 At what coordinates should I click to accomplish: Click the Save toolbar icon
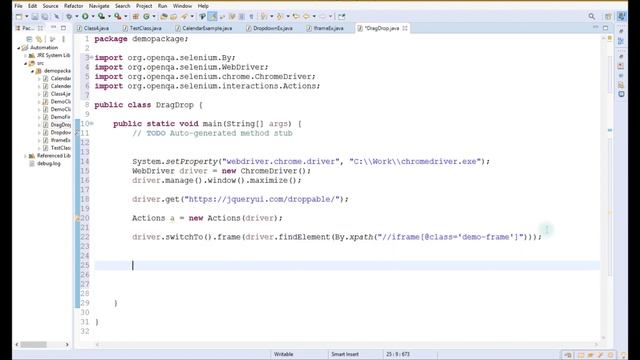(x=35, y=16)
